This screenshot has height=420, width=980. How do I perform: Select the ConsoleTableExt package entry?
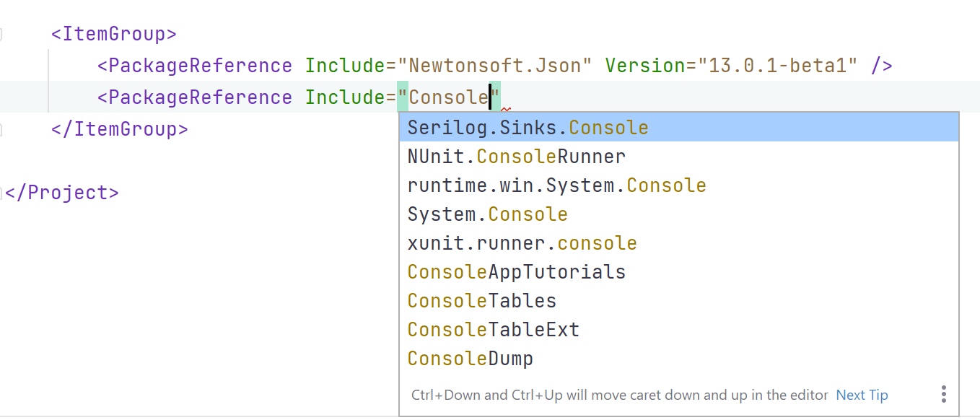(x=493, y=329)
